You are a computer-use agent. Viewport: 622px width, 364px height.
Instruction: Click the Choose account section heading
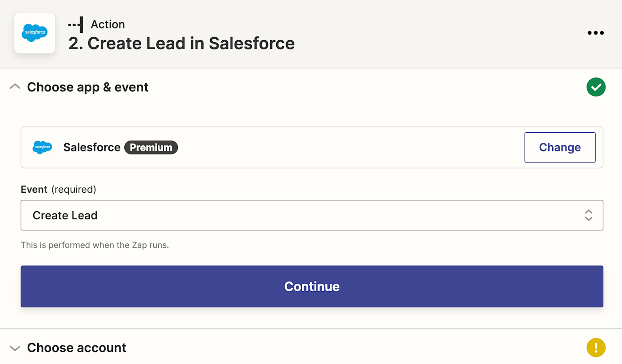pos(76,348)
